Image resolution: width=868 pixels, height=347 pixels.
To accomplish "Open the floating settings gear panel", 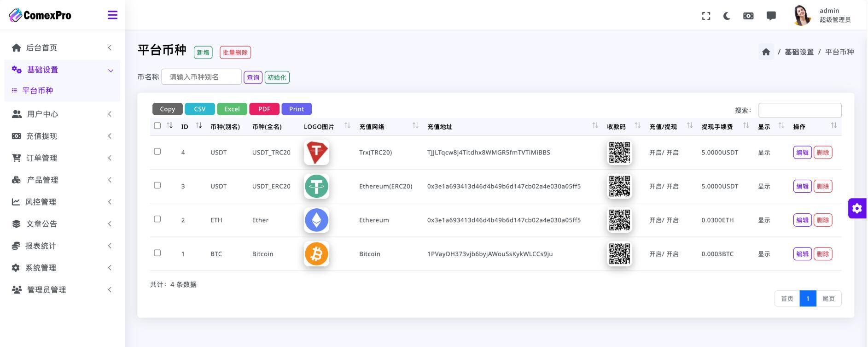I will (857, 208).
